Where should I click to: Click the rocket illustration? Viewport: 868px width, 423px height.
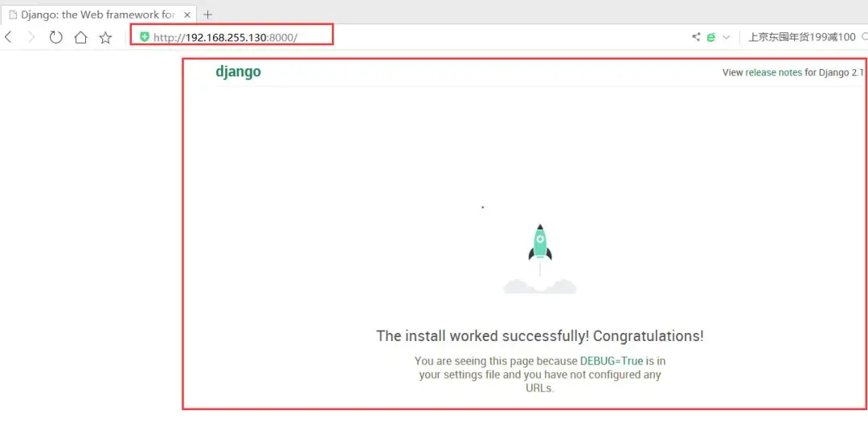(x=540, y=259)
